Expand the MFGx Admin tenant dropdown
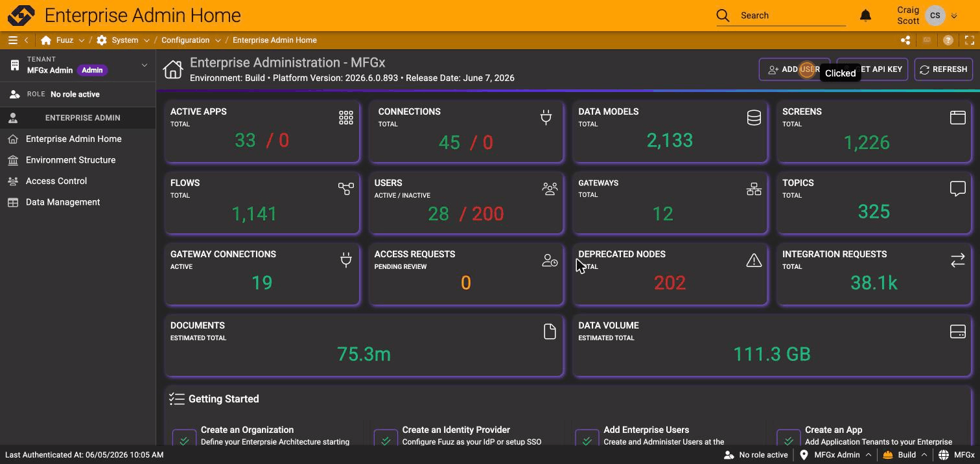 pos(145,65)
